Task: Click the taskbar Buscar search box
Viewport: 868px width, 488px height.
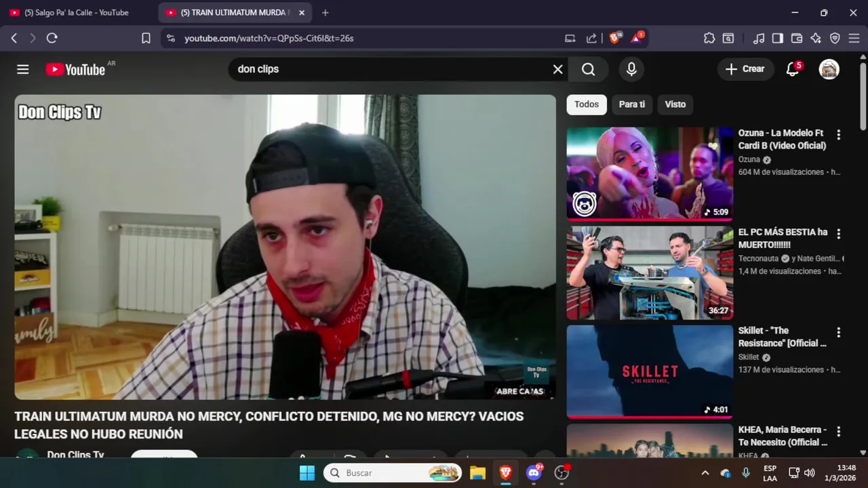Action: (x=393, y=472)
